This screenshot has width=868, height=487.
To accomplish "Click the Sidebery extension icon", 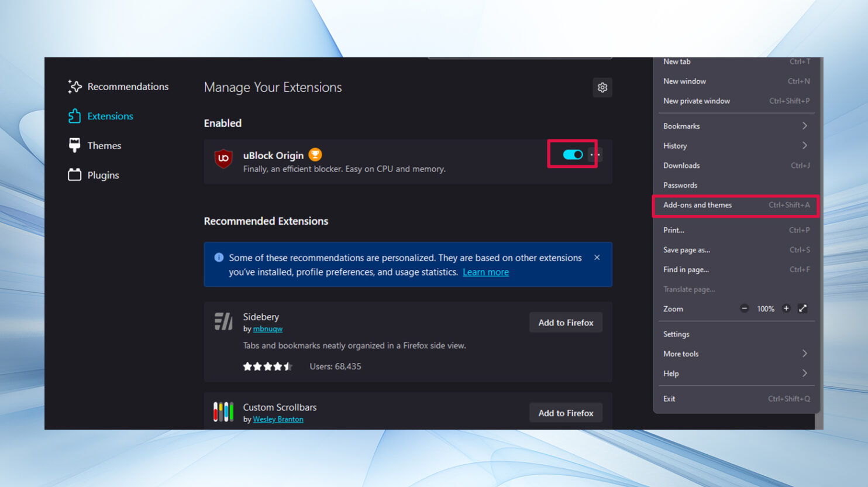I will point(223,321).
